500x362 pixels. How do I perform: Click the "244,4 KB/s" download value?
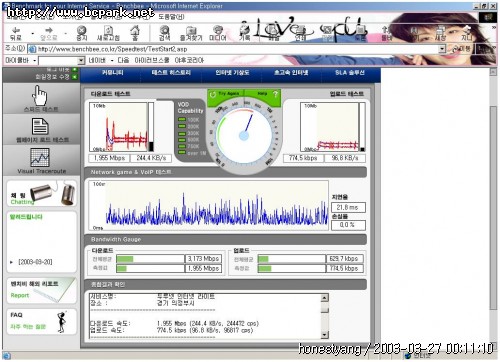[x=151, y=158]
